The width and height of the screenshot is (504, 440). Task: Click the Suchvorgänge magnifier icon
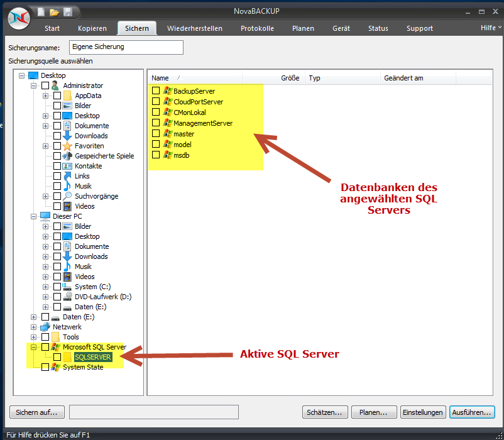67,196
